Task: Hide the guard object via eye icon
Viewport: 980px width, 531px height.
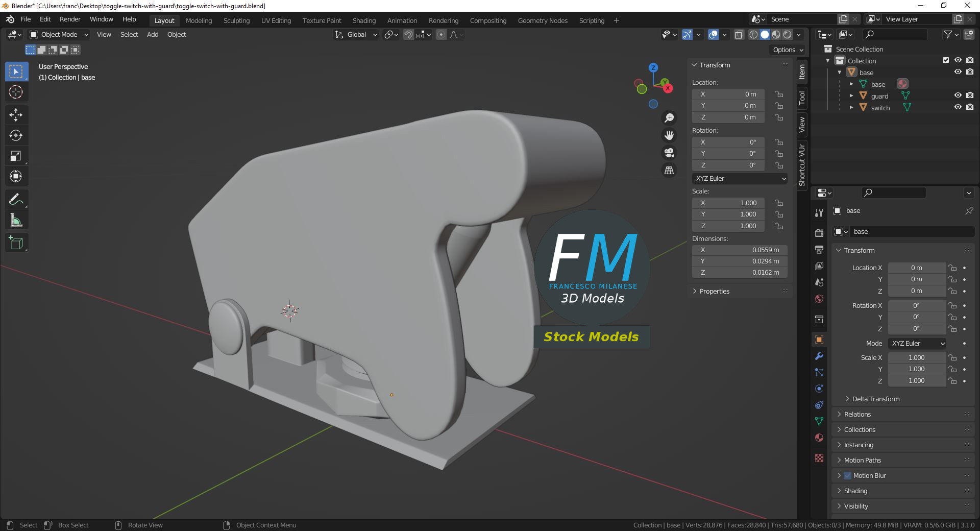Action: pos(958,95)
